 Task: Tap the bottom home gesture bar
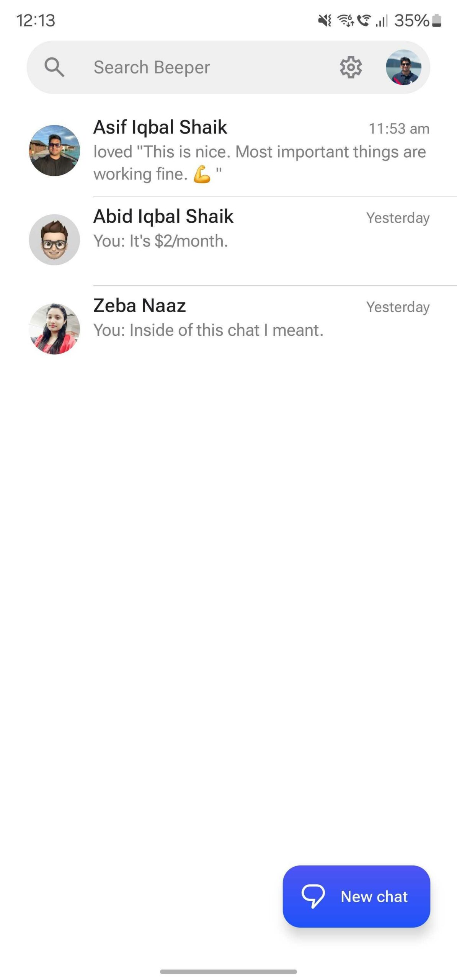228,971
